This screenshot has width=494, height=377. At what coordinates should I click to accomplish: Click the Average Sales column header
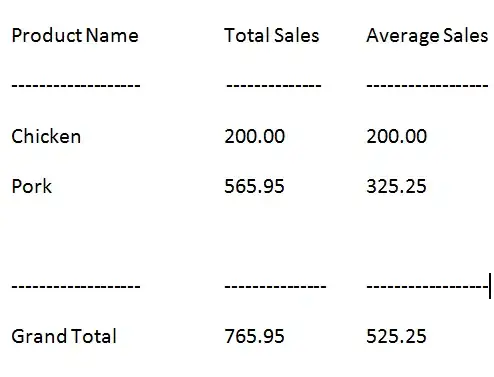(x=427, y=36)
